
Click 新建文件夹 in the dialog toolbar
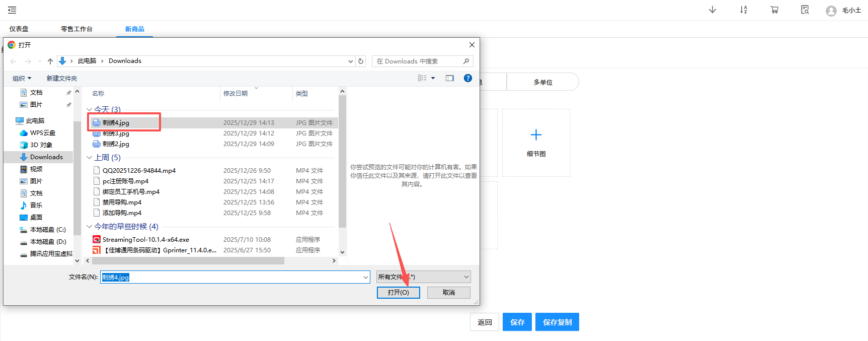(62, 78)
